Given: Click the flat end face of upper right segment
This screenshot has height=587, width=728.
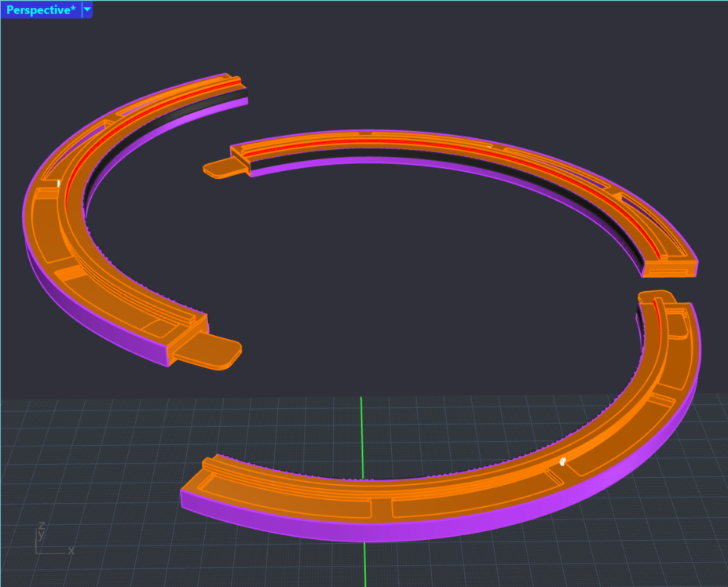Looking at the screenshot, I should pos(670,271).
